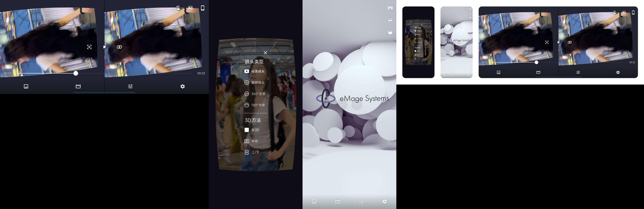Open video clapper tab in large left player
This screenshot has width=644, height=209.
coord(78,86)
